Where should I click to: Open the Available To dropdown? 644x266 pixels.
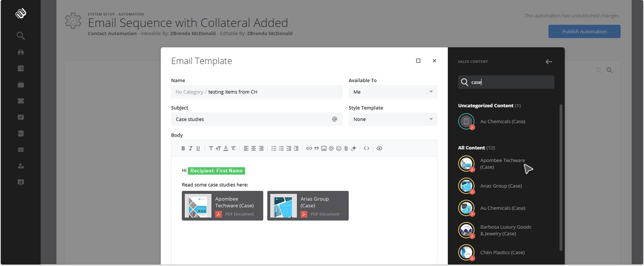click(393, 92)
